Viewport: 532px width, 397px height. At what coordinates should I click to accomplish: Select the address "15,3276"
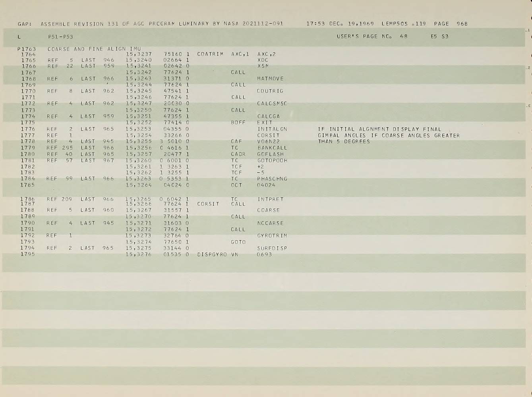click(x=138, y=254)
